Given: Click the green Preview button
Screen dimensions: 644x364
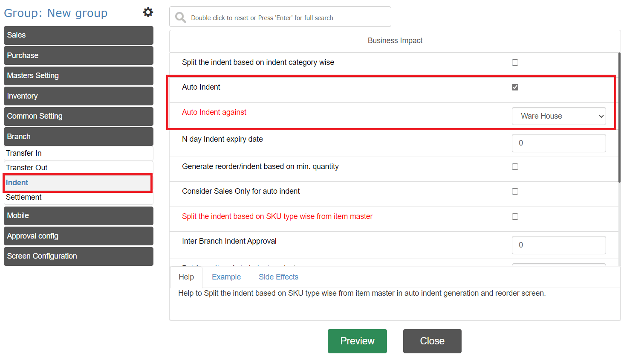Looking at the screenshot, I should [x=357, y=341].
